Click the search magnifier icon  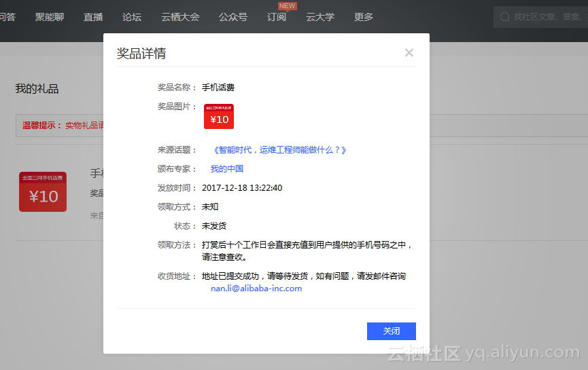[505, 17]
